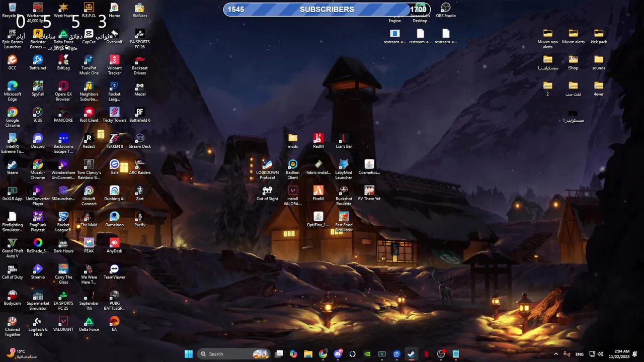Open the ARC Raiders shortcut
This screenshot has width=644, height=362.
(140, 167)
